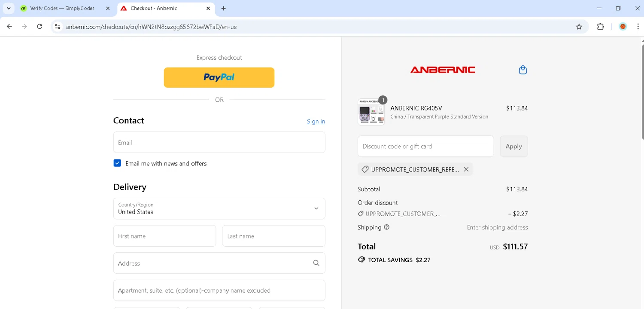Screen dimensions: 644x309
Task: Minimize the browser window
Action: (x=599, y=8)
